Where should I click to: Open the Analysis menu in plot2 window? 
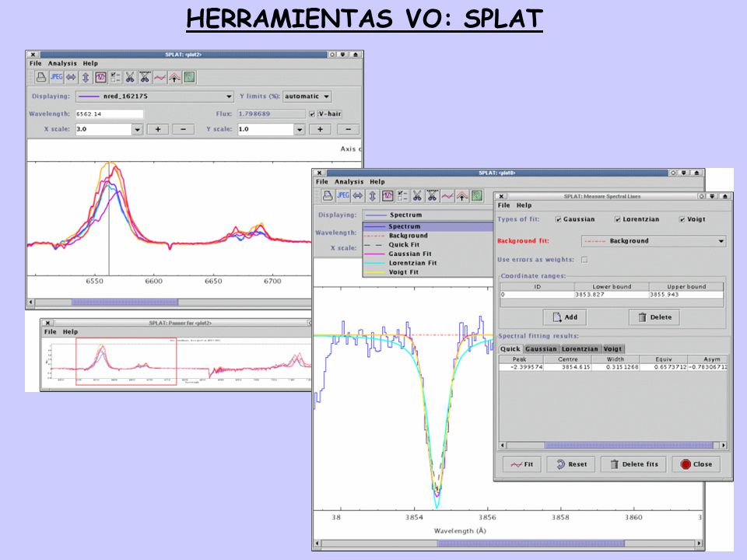pyautogui.click(x=62, y=63)
